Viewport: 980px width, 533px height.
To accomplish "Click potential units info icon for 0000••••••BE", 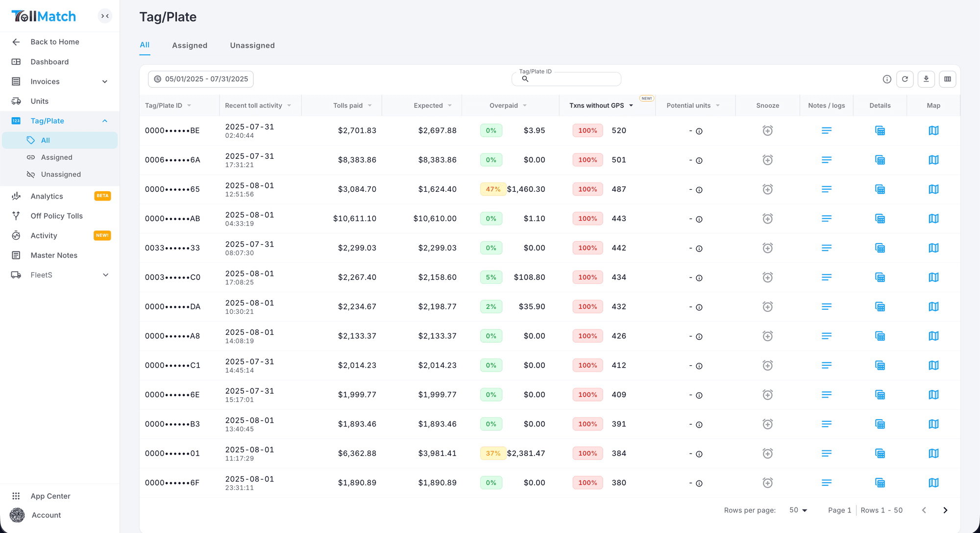I will pyautogui.click(x=699, y=131).
